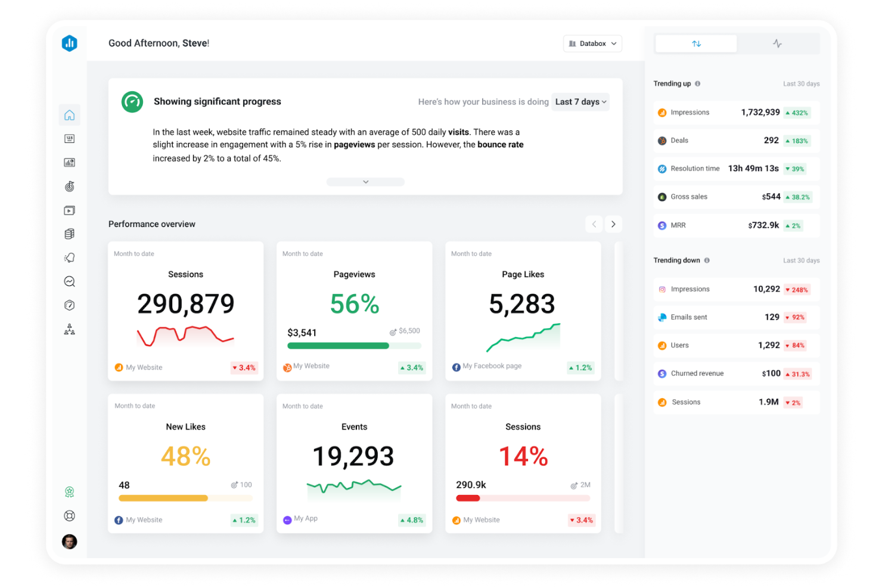This screenshot has height=588, width=882.
Task: Open the help lifebuoy icon near the bottom
Action: [70, 516]
